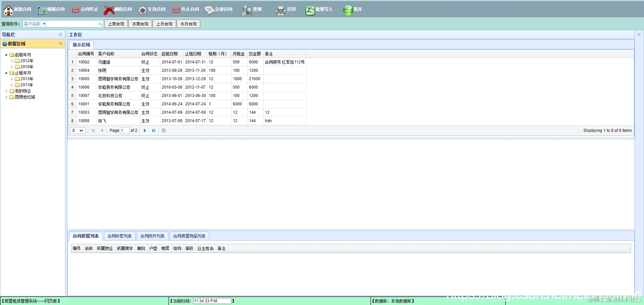Expand the 2011年 tree node
The image size is (644, 305).
(12, 85)
